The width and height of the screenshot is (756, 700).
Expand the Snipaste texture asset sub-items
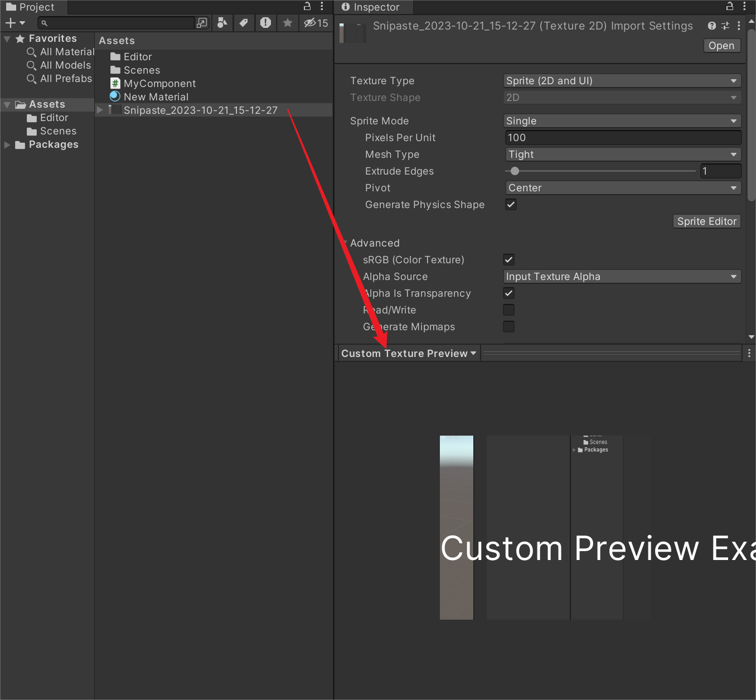click(x=100, y=110)
